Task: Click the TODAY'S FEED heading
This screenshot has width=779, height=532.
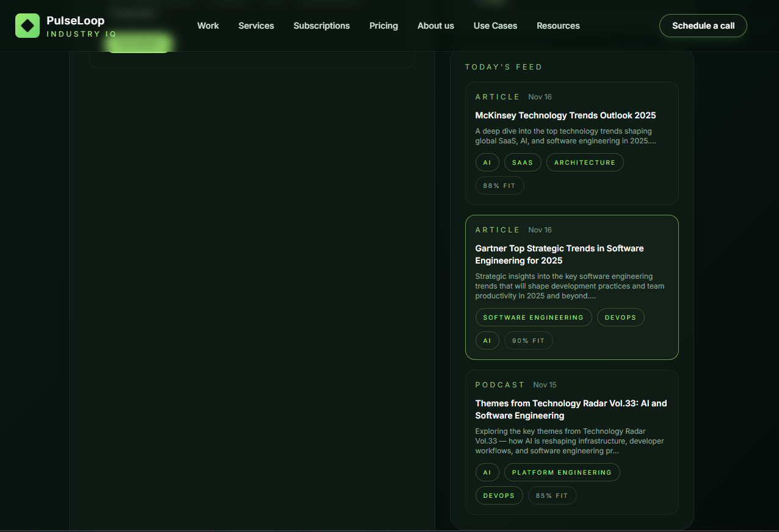Action: click(x=504, y=67)
